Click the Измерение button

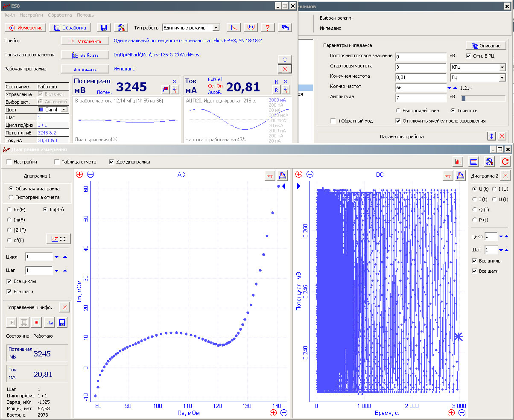click(25, 28)
